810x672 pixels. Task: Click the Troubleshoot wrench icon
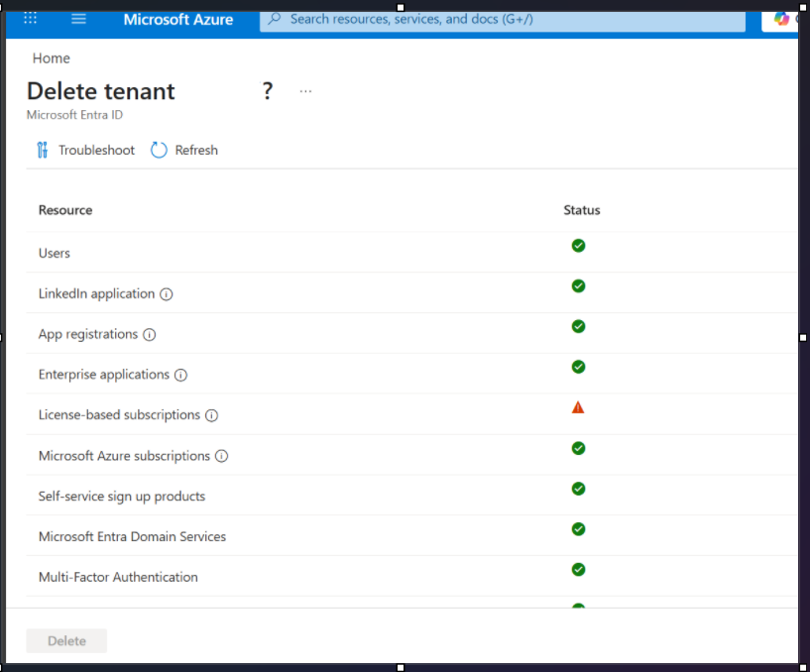pos(43,151)
